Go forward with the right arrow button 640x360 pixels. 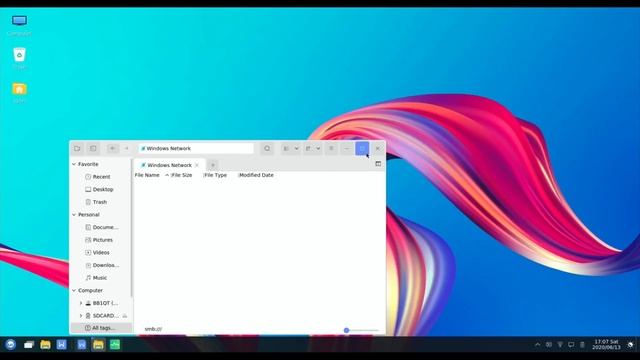[127, 149]
